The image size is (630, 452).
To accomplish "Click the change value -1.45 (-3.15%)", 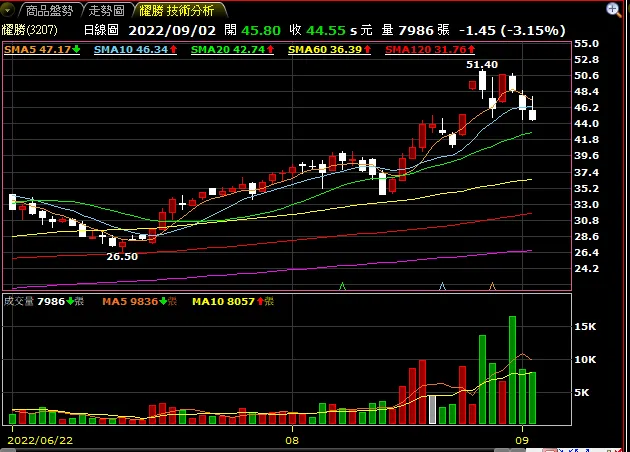I will (x=512, y=31).
